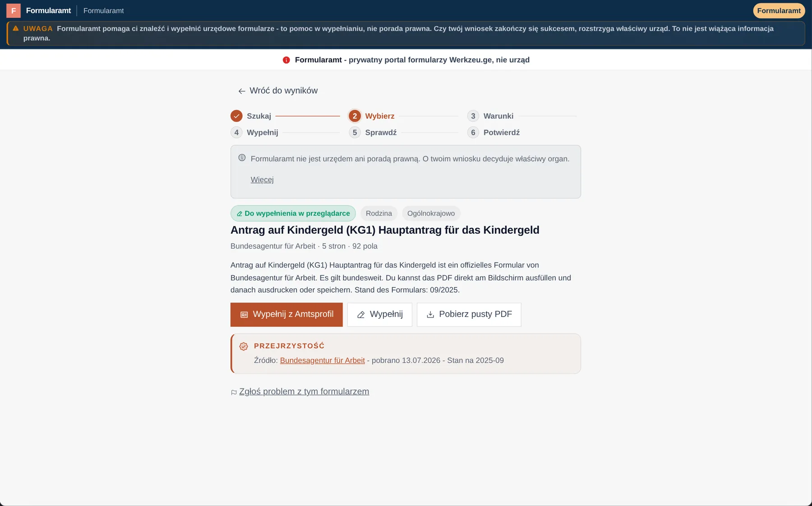Screen dimensions: 812x506
Task: Open the Warunki step label
Action: (x=498, y=116)
